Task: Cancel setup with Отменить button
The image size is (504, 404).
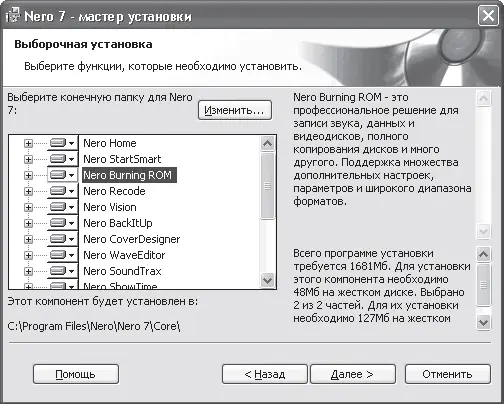Action: click(x=447, y=374)
